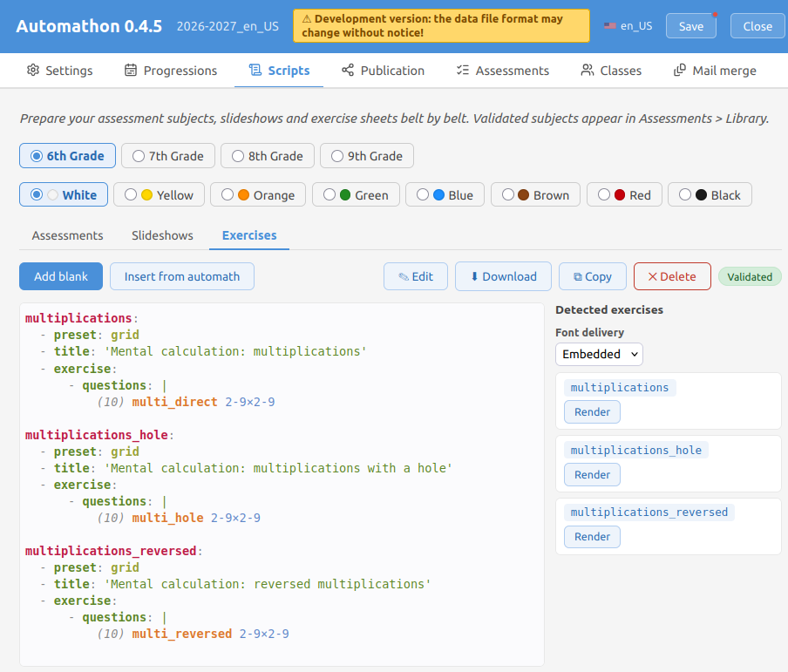This screenshot has height=672, width=788.
Task: Select the 7th Grade radio button
Action: click(x=139, y=156)
